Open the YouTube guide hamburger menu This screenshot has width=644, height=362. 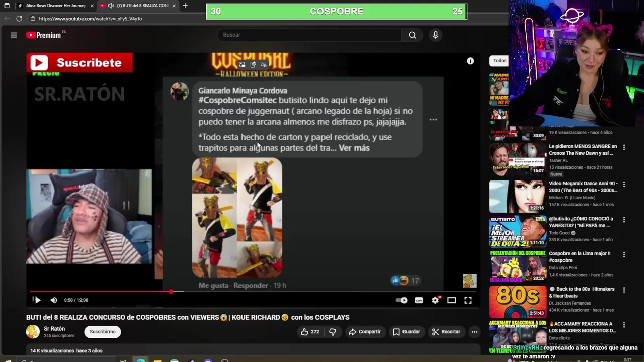click(14, 35)
